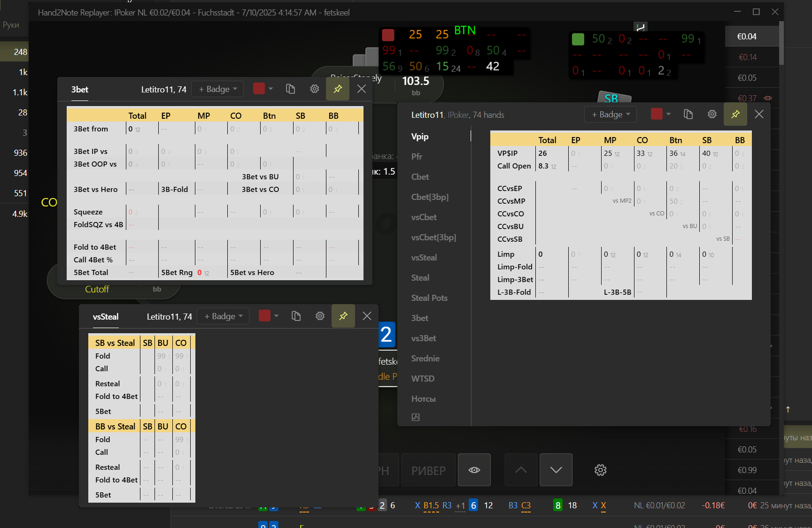Click the blue 2 card
This screenshot has height=528, width=812.
[x=387, y=335]
